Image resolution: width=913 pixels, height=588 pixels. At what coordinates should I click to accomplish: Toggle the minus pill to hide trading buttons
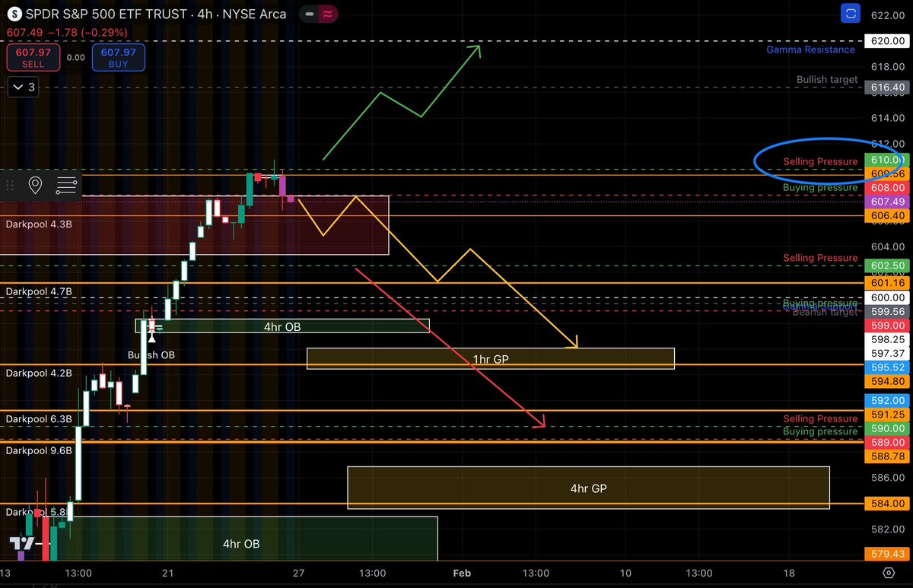(x=309, y=14)
